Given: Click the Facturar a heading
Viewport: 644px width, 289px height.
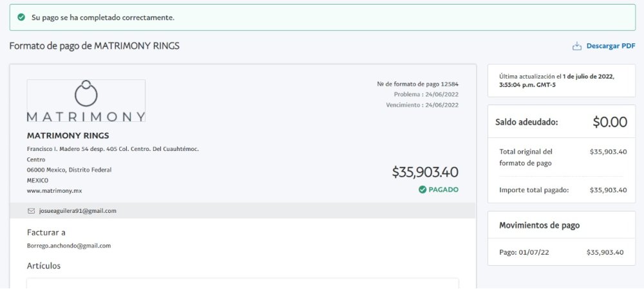Looking at the screenshot, I should pos(46,233).
